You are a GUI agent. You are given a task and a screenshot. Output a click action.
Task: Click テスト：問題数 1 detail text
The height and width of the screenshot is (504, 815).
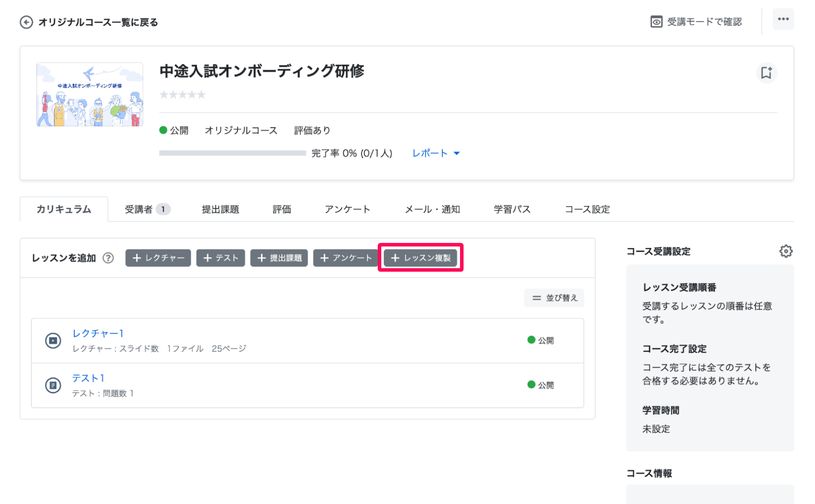pyautogui.click(x=103, y=393)
